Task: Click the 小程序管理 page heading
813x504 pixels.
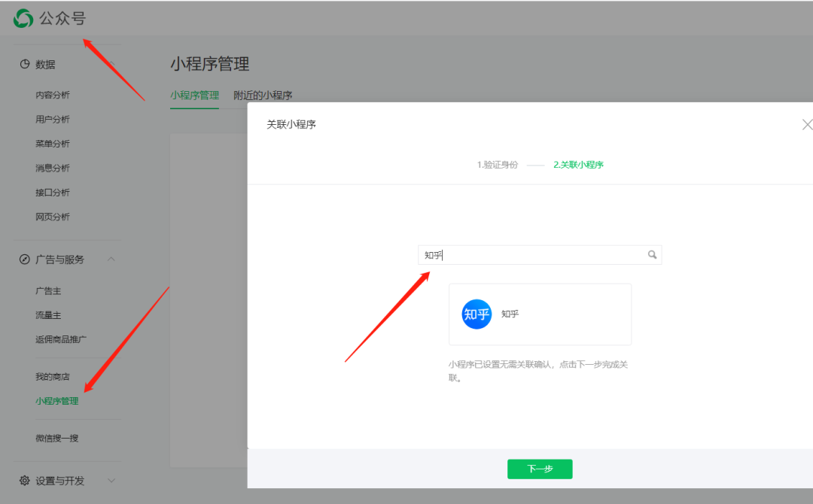Action: click(210, 64)
